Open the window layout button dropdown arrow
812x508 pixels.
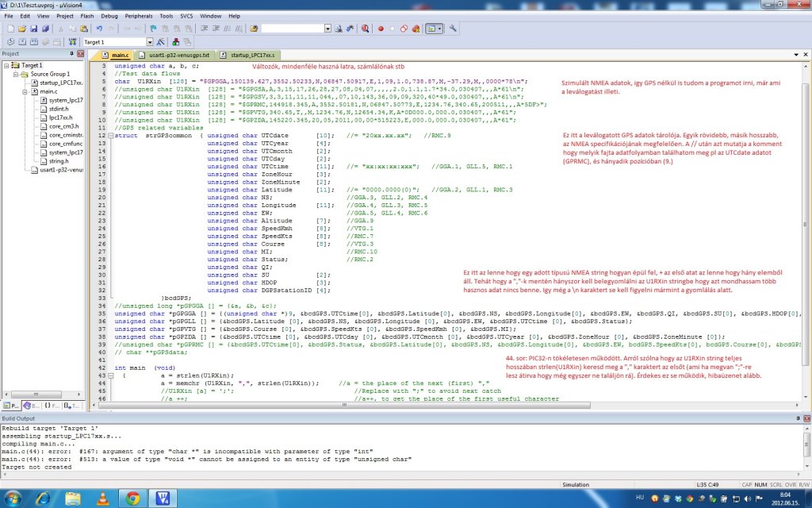click(x=439, y=29)
